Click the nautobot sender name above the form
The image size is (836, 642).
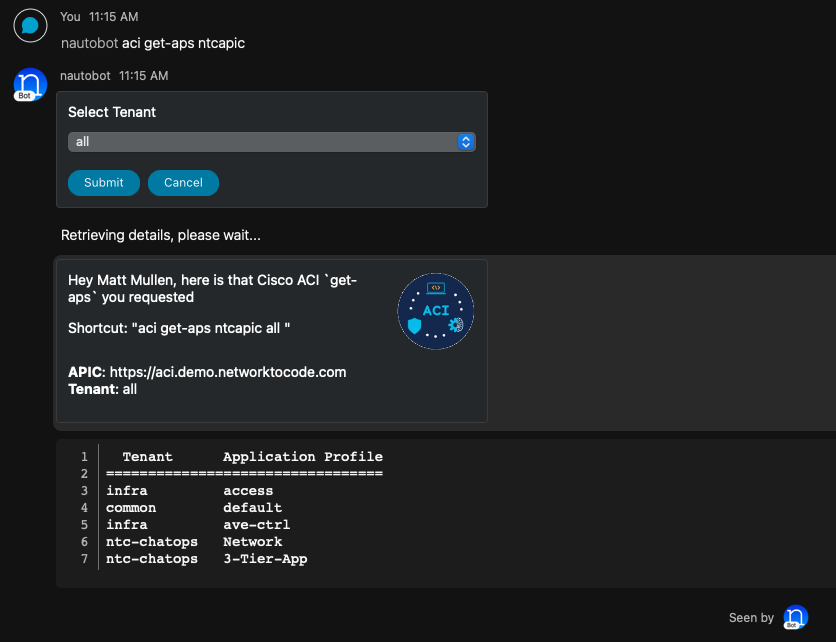pyautogui.click(x=85, y=76)
